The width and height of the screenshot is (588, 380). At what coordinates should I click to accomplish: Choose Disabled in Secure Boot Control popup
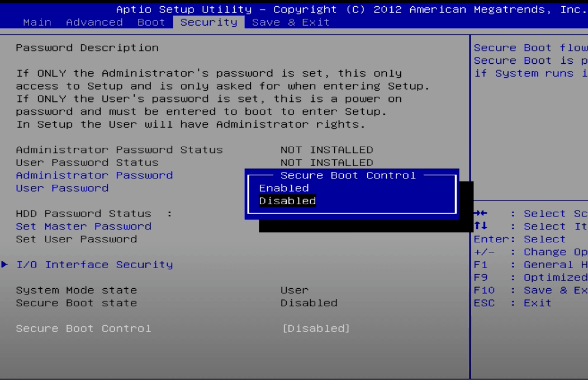(x=287, y=200)
